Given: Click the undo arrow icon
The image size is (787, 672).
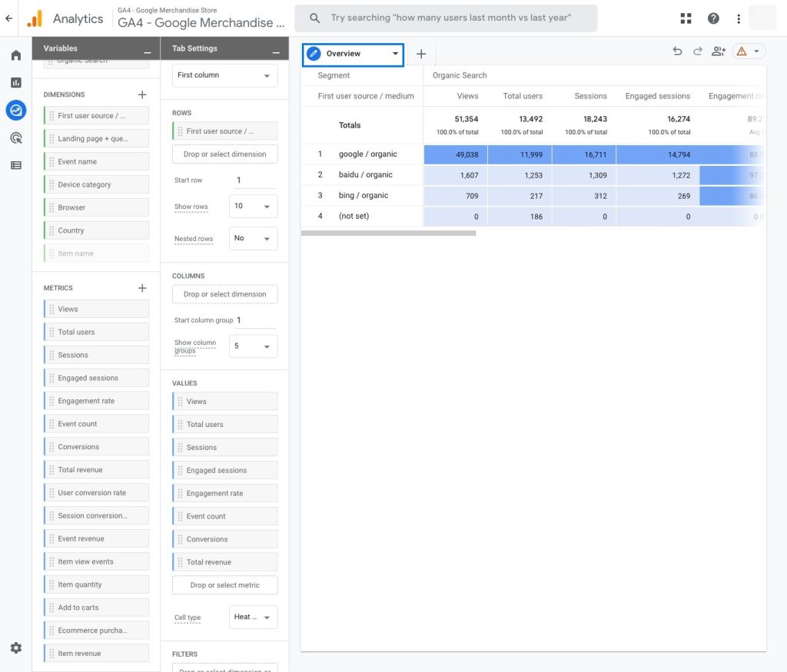Looking at the screenshot, I should 677,51.
